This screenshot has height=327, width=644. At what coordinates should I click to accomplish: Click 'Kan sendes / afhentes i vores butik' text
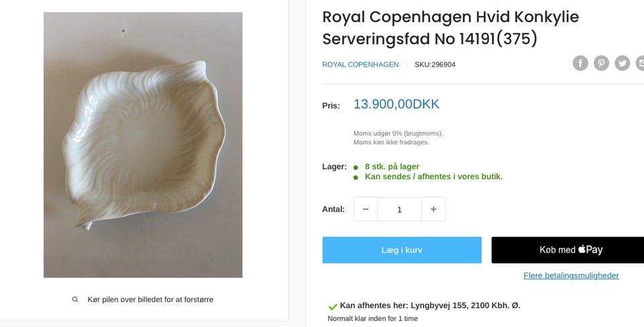(433, 177)
